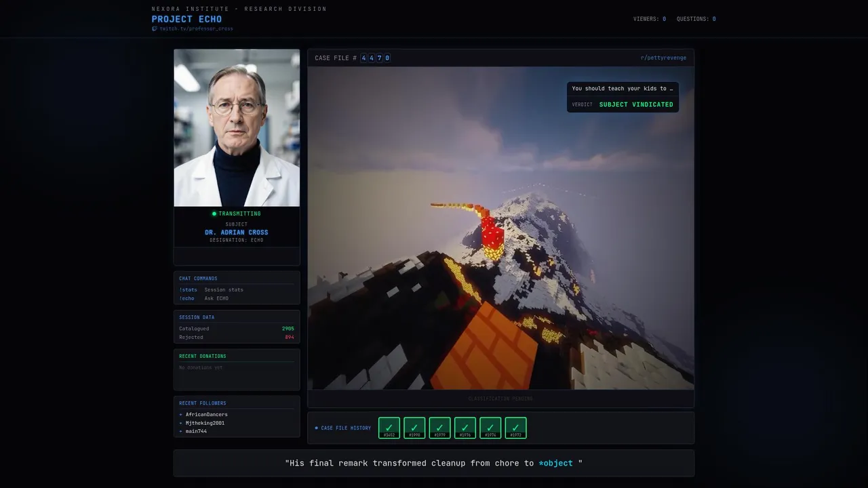Click the Subject Vindicated verdict label
Viewport: 868px width, 488px height.
[x=636, y=104]
